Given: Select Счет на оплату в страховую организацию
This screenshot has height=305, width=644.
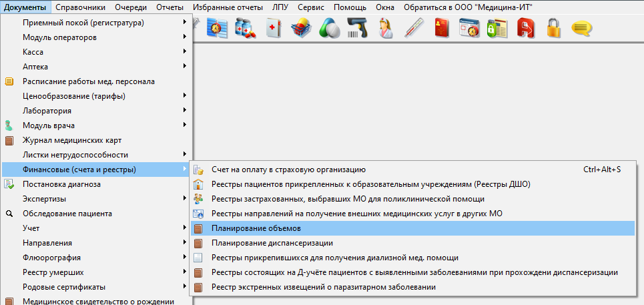Looking at the screenshot, I should pos(413,170).
